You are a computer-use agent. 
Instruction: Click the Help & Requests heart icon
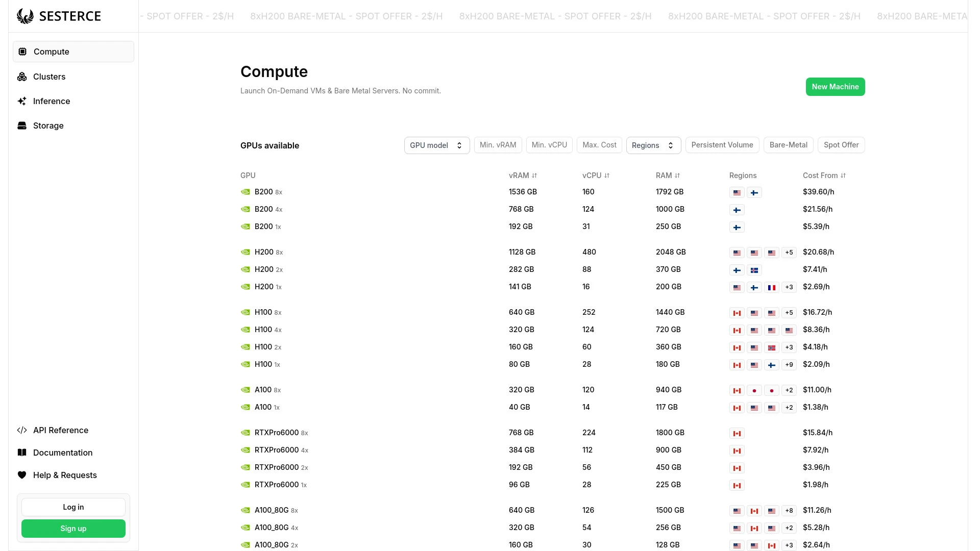(22, 475)
